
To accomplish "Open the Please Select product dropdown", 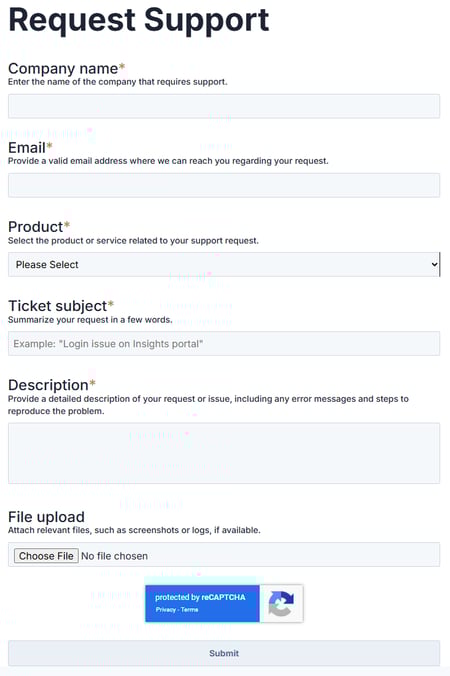I will tap(224, 264).
